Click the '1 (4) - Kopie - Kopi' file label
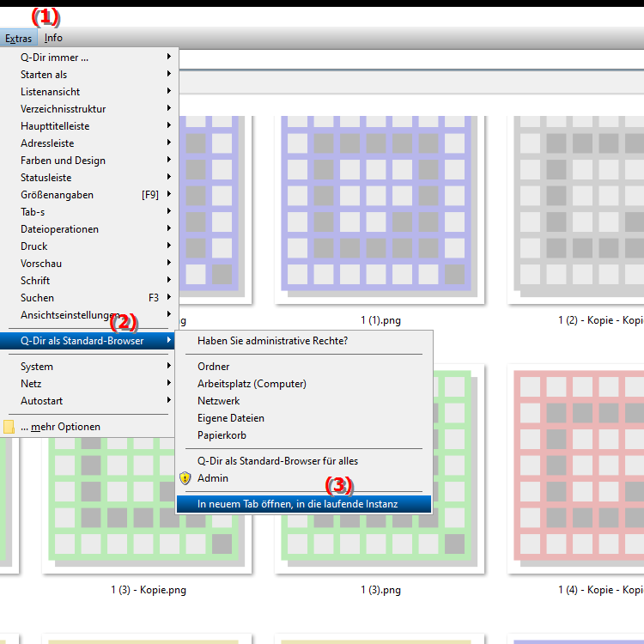644x644 pixels. (601, 590)
